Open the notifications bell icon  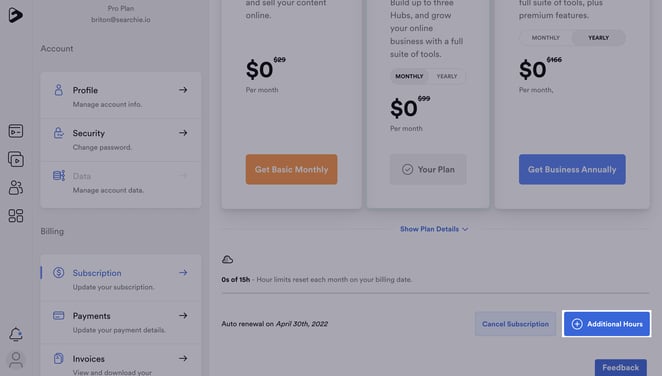[x=16, y=334]
